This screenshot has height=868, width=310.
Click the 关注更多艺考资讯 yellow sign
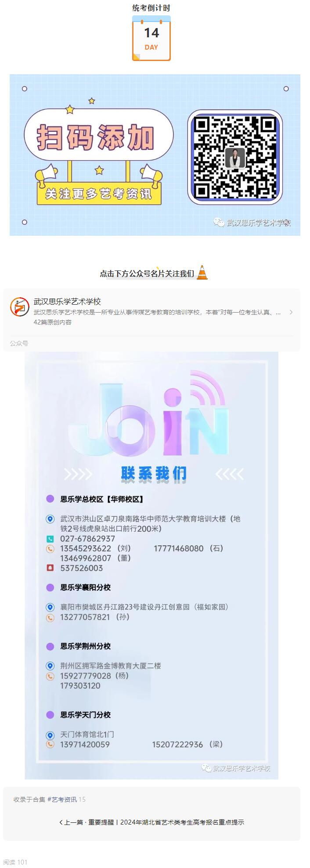(99, 194)
